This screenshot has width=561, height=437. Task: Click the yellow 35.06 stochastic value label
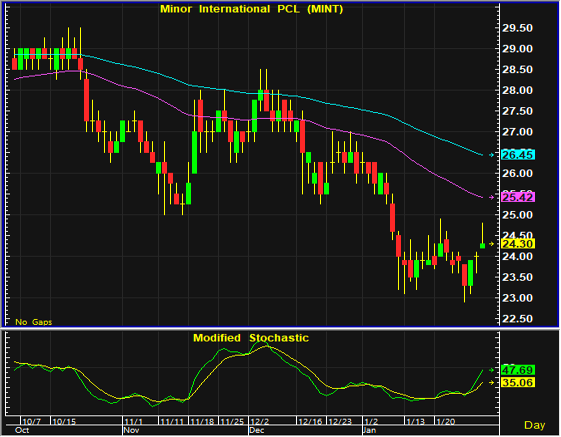(x=518, y=383)
